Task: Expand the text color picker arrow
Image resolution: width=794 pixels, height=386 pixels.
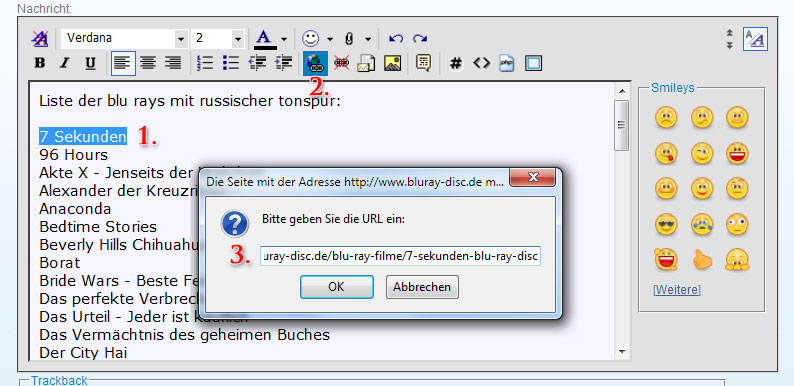Action: 284,39
